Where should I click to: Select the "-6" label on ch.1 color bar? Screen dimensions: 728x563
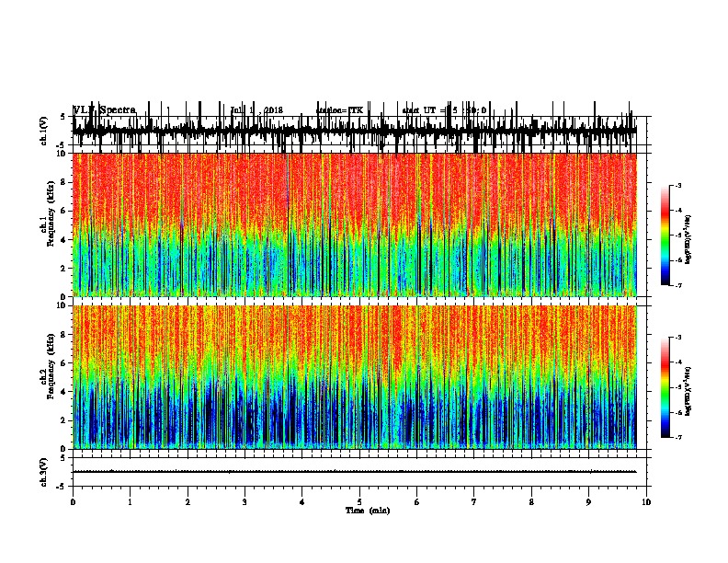pos(678,260)
